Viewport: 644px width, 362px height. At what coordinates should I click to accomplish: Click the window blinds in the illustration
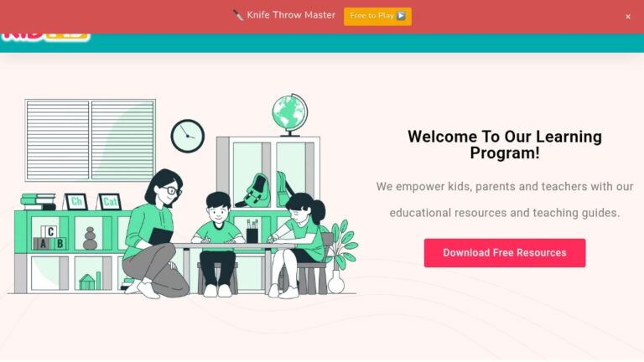coord(90,141)
